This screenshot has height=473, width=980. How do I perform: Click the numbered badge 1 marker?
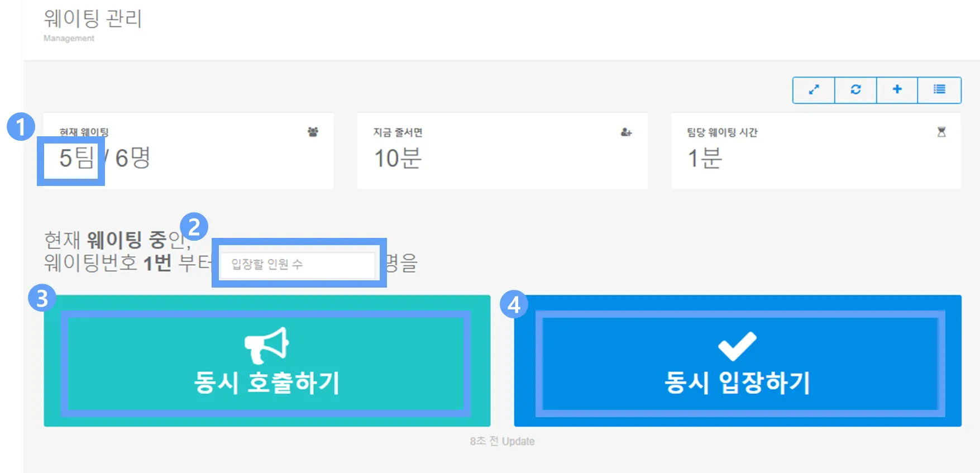pyautogui.click(x=20, y=127)
